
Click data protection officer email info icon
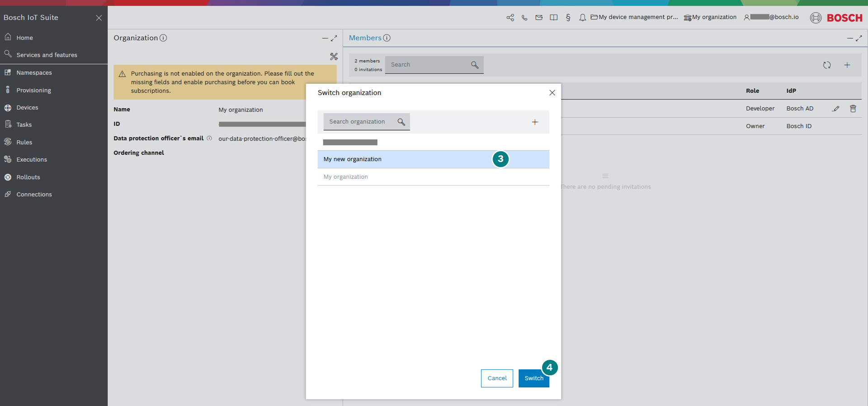209,139
